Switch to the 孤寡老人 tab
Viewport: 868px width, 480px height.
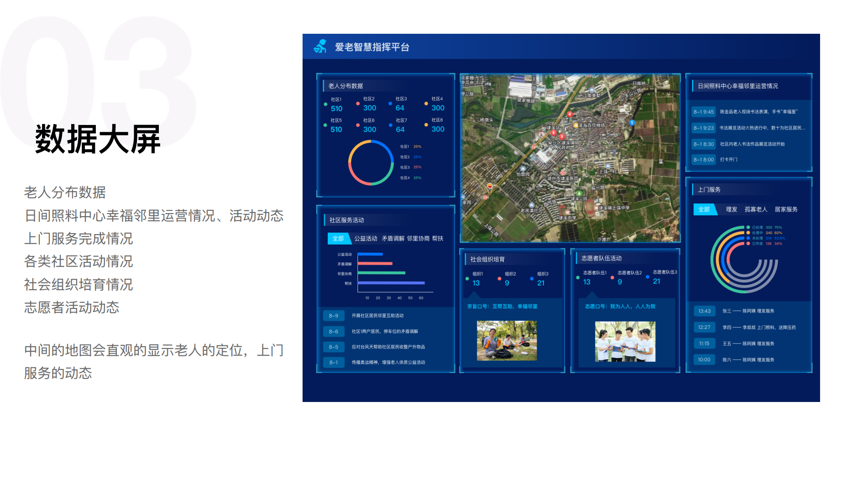[756, 209]
